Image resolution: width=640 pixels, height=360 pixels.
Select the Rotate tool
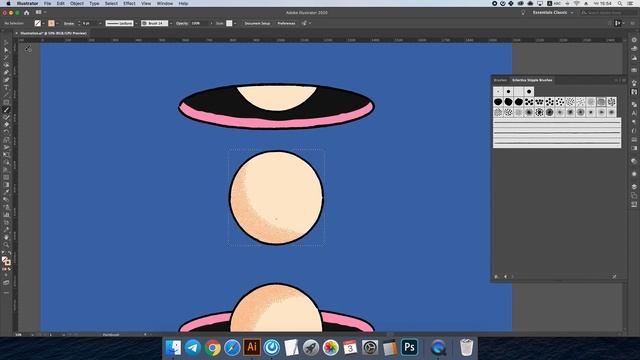coord(6,132)
